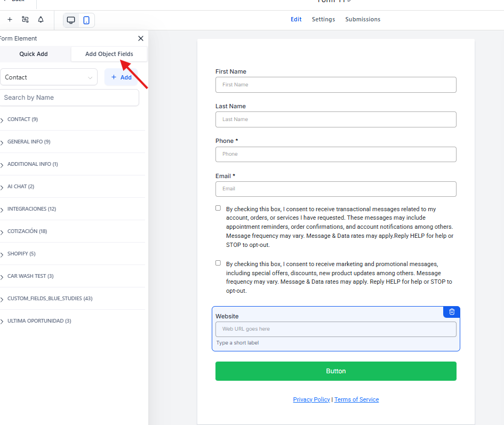Switch to mobile preview mode
This screenshot has height=425, width=504.
[86, 20]
